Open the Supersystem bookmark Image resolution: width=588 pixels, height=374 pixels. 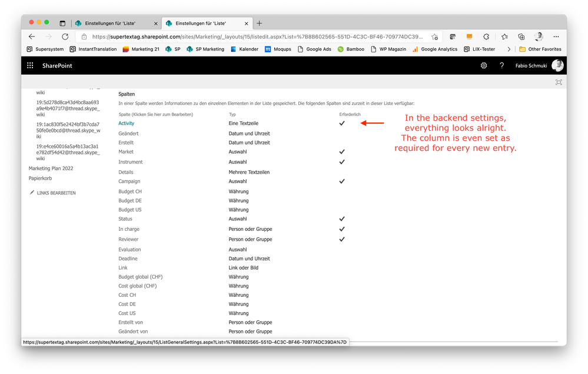pyautogui.click(x=45, y=49)
